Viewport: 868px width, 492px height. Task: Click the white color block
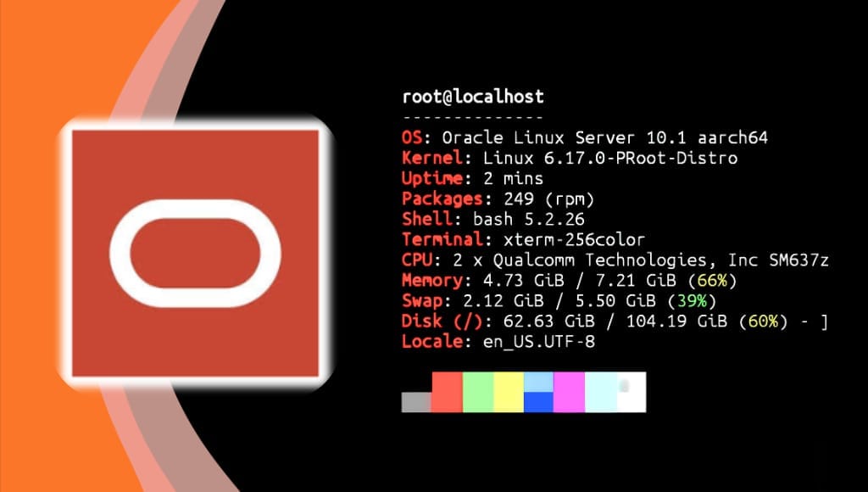click(x=631, y=392)
